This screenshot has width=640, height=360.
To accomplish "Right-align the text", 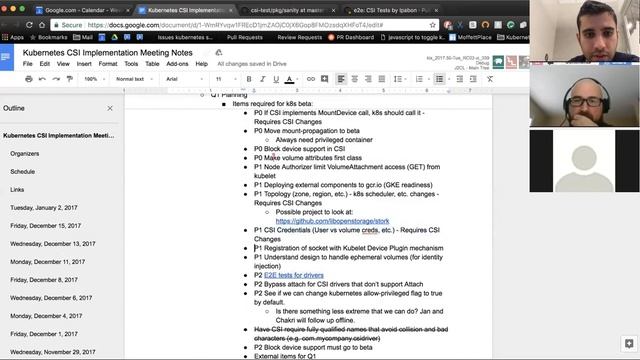I will (368, 79).
